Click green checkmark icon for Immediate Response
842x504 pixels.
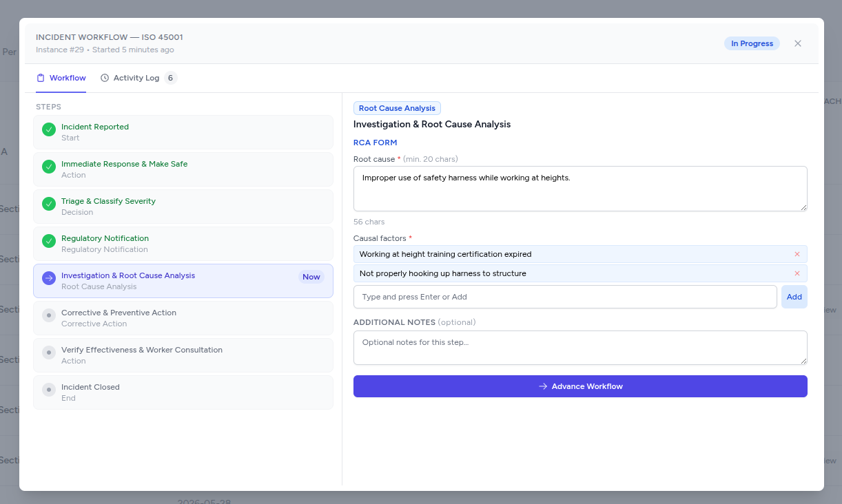tap(49, 167)
